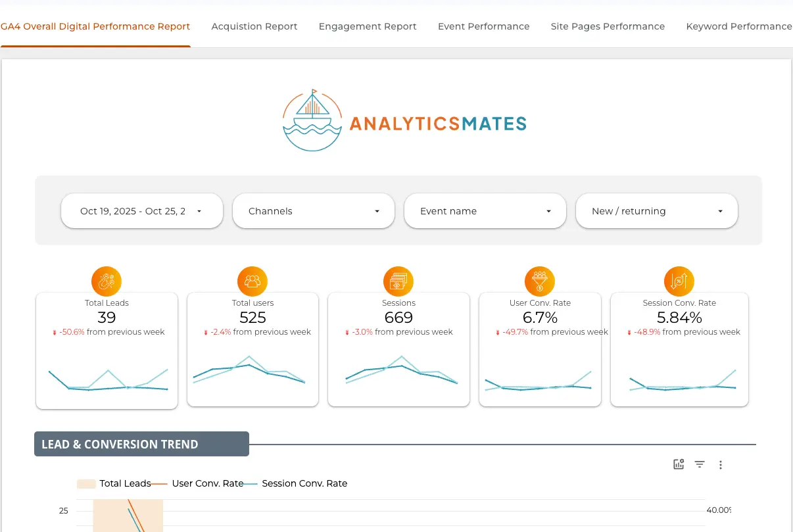The width and height of the screenshot is (793, 532).
Task: Select the Engagement Report link
Action: [x=368, y=26]
